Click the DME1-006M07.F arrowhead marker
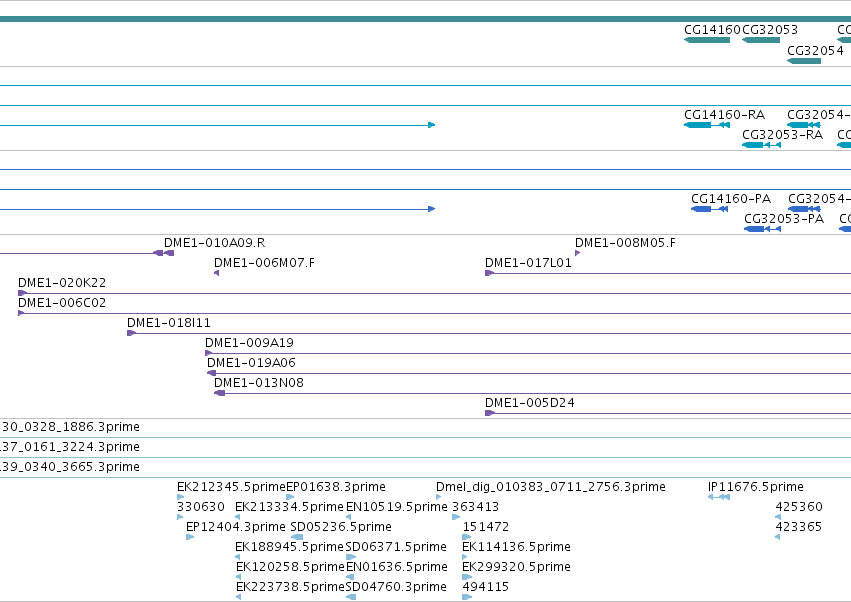Image resolution: width=851 pixels, height=602 pixels. [217, 273]
